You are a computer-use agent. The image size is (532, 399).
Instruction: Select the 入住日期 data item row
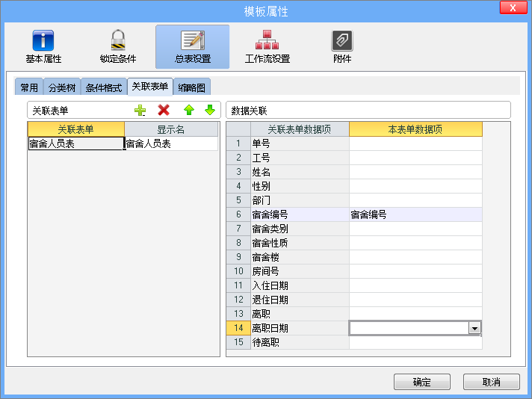pyautogui.click(x=300, y=285)
